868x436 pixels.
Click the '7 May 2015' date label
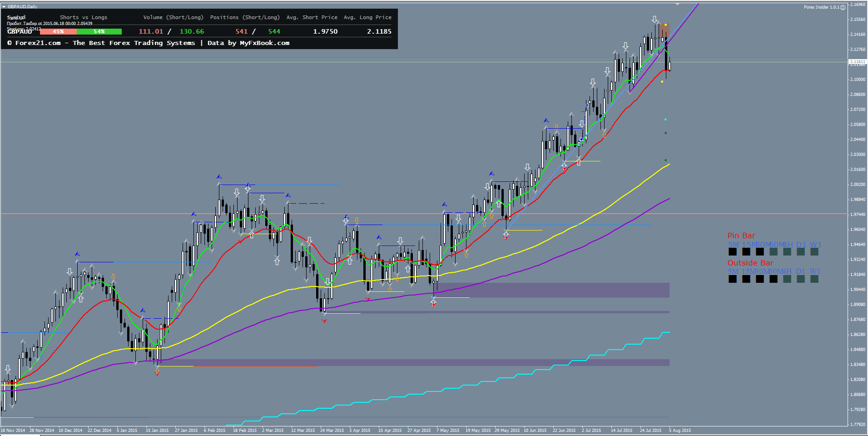pyautogui.click(x=448, y=431)
